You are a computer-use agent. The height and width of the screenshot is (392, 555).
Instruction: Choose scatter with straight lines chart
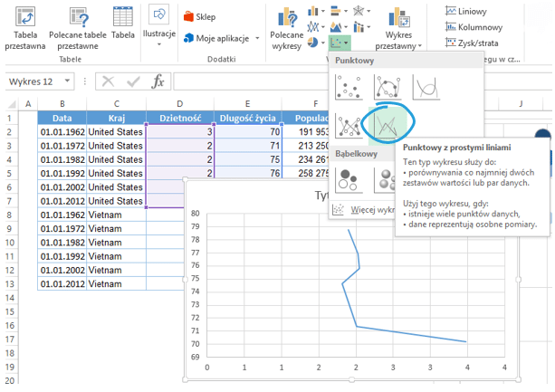388,126
